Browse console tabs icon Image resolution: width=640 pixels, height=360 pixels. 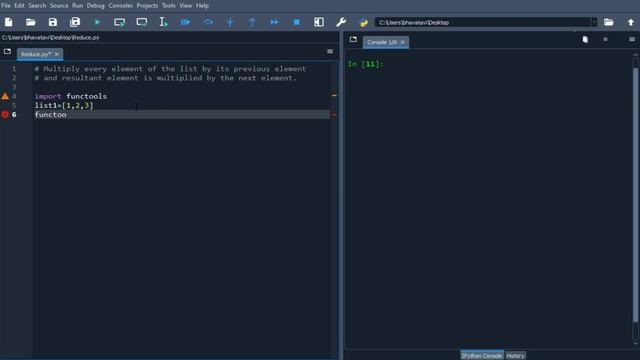tap(353, 39)
